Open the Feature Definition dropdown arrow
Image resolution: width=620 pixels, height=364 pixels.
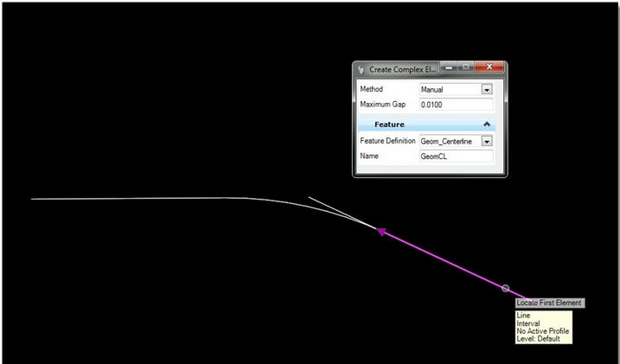[486, 141]
